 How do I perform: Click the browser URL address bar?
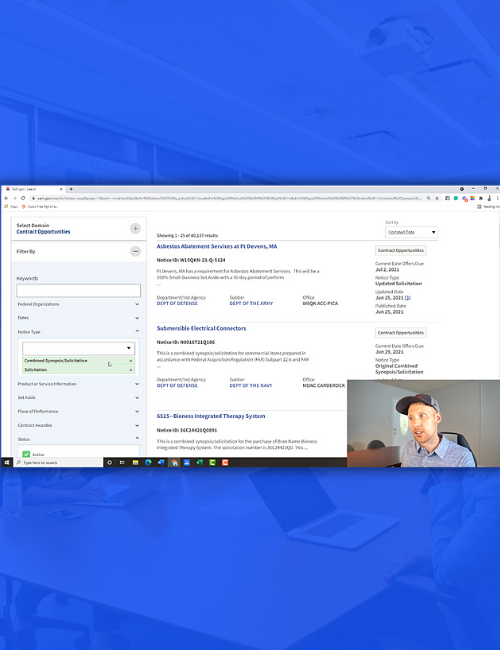[228, 198]
